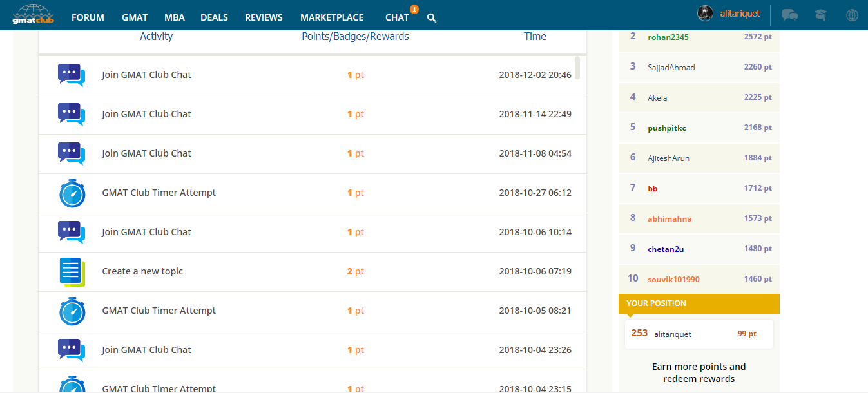Click the globe icon in header

[852, 15]
